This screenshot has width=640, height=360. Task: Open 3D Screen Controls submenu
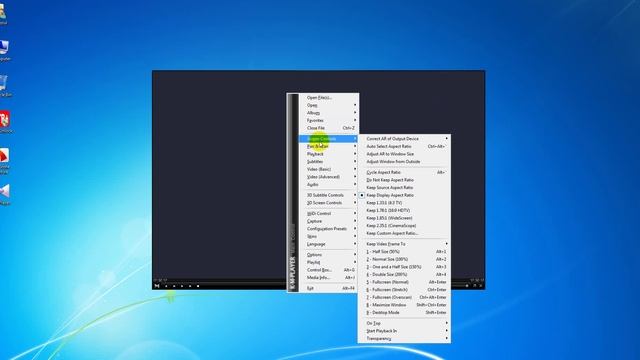tap(329, 203)
